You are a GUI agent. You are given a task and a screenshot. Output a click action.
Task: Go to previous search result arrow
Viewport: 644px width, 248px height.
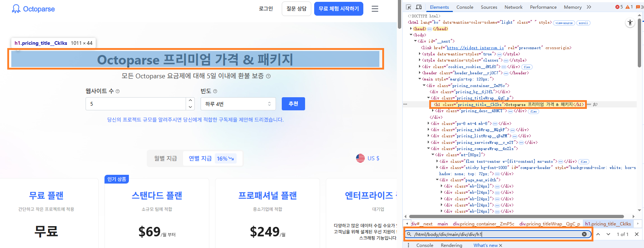click(598, 234)
